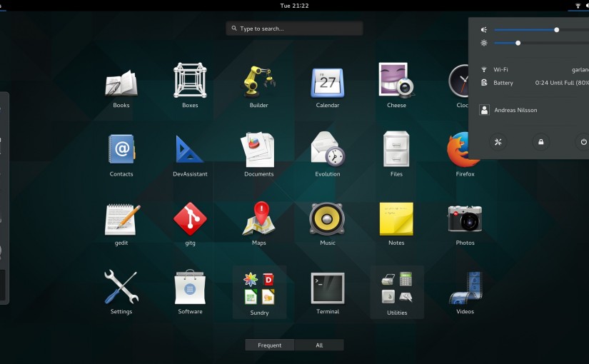Click the Type to search field
This screenshot has height=364, width=589.
(x=294, y=28)
